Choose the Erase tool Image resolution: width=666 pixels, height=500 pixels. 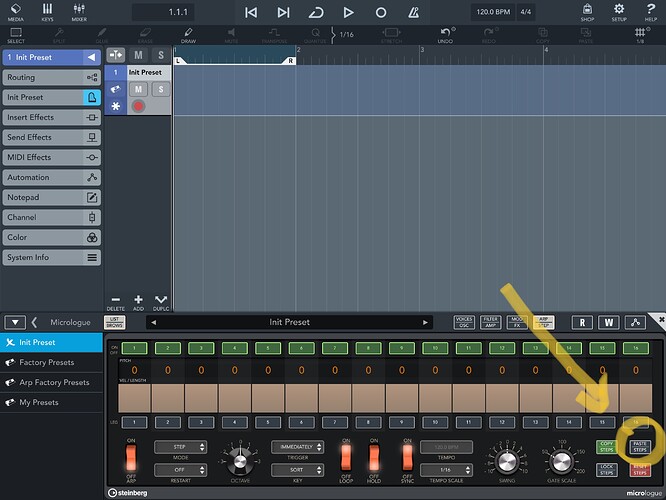(x=145, y=35)
